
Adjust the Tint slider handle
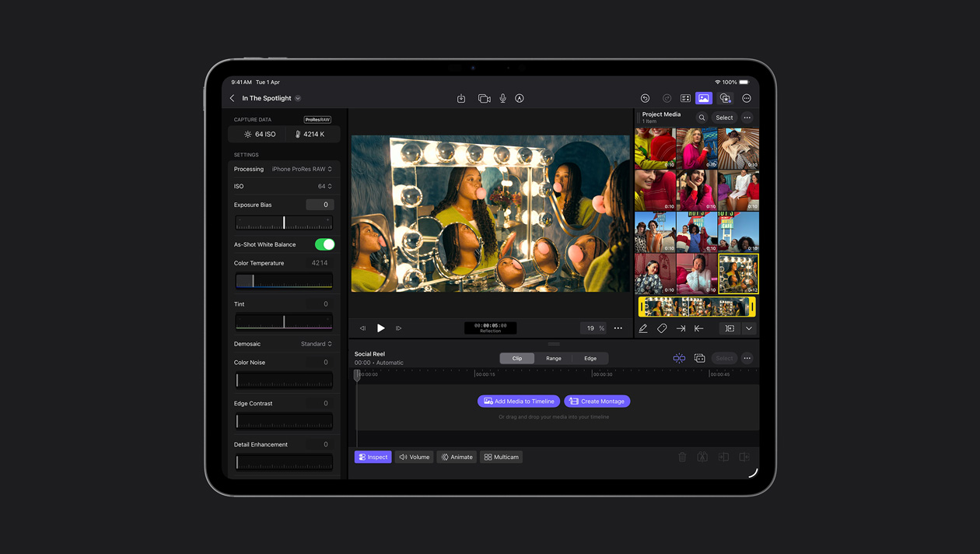(283, 321)
